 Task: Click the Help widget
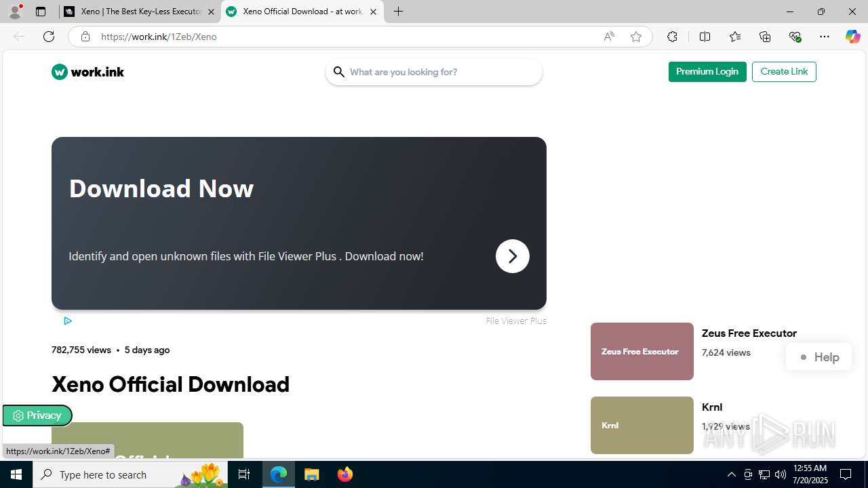tap(819, 357)
